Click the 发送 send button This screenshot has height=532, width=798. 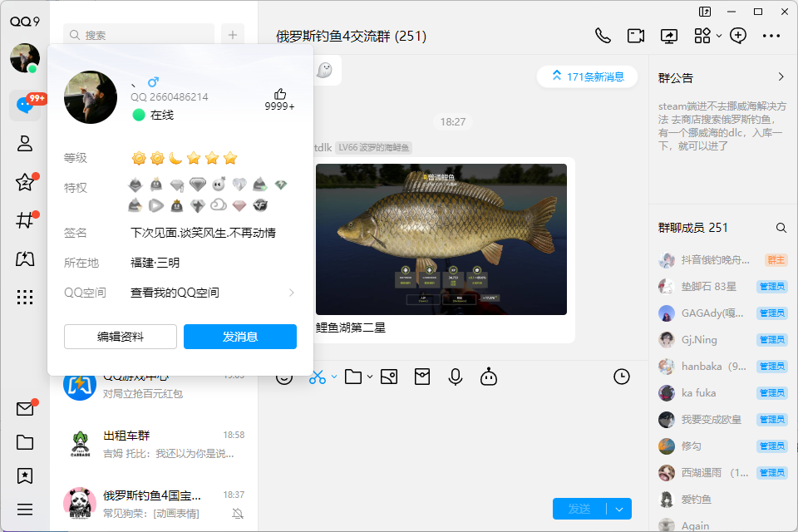point(579,509)
